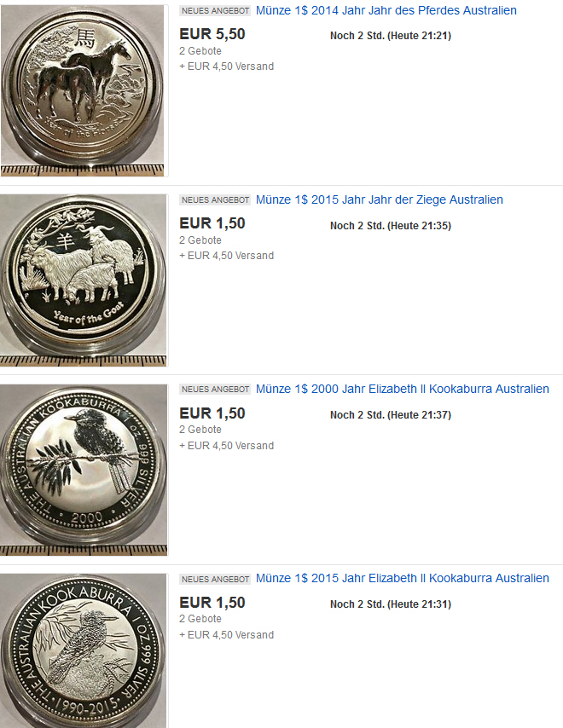Open the 2015 Elizabeth II Kookaburra listing title
Image resolution: width=563 pixels, height=728 pixels.
point(403,578)
